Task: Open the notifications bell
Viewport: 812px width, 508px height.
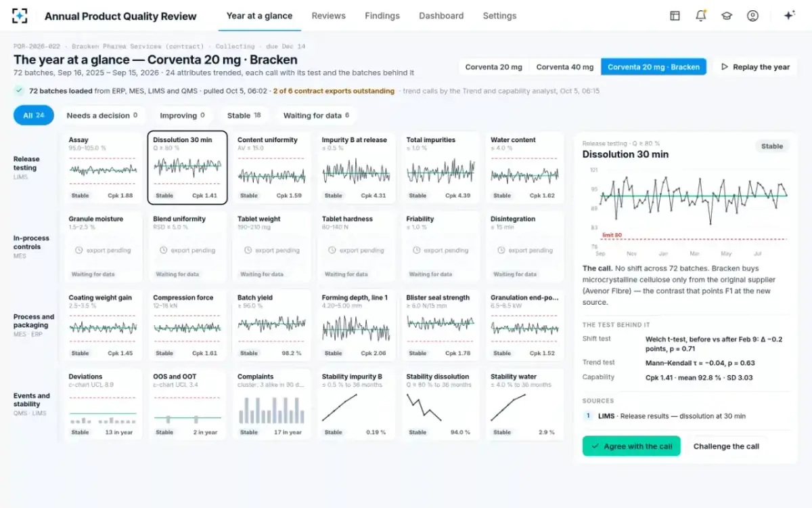Action: coord(701,16)
